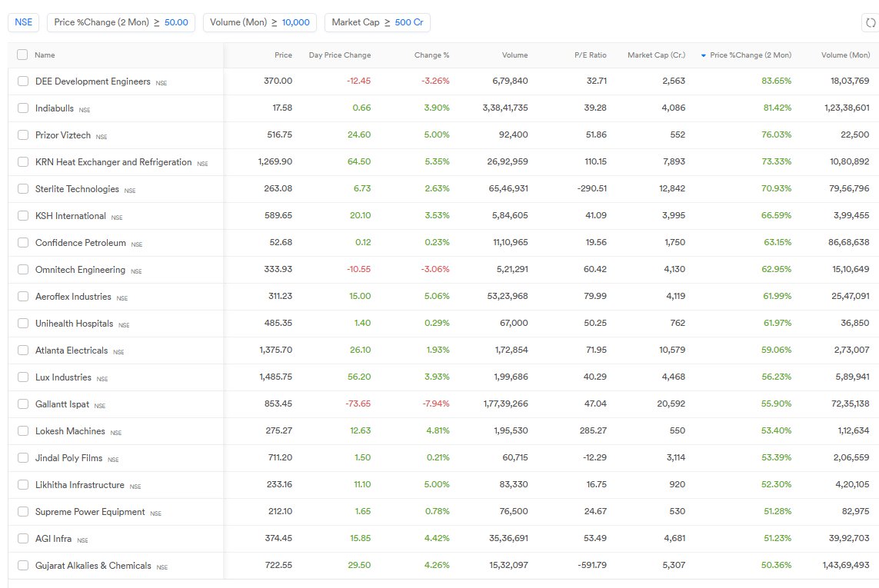Sort by the Change % column
Viewport: 879px width, 588px height.
431,55
